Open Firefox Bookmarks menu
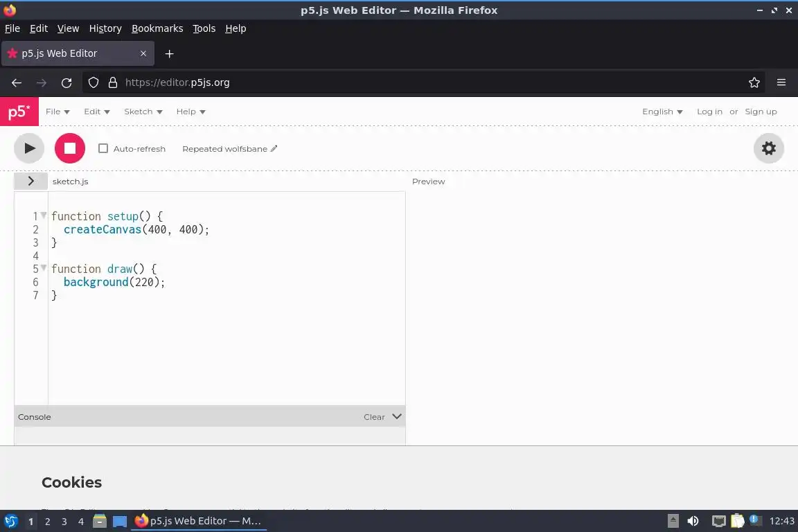The height and width of the screenshot is (532, 798). click(157, 28)
